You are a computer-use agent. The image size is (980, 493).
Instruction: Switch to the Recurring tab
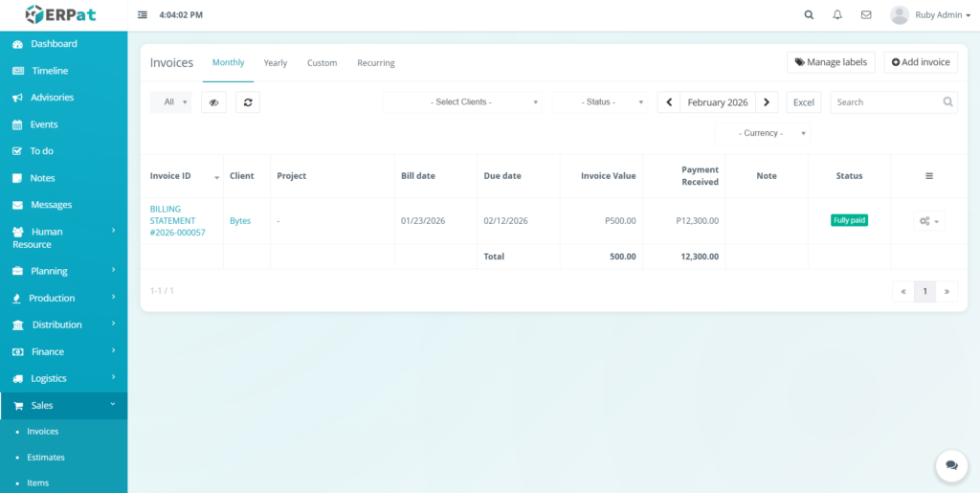click(x=375, y=63)
